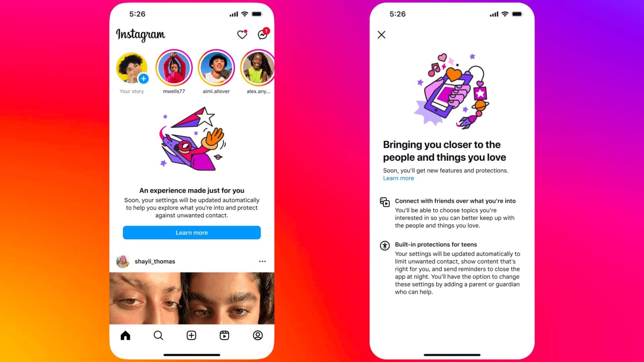Toggle built-in protections for teens setting
Screen dimensions: 644x362
click(384, 245)
